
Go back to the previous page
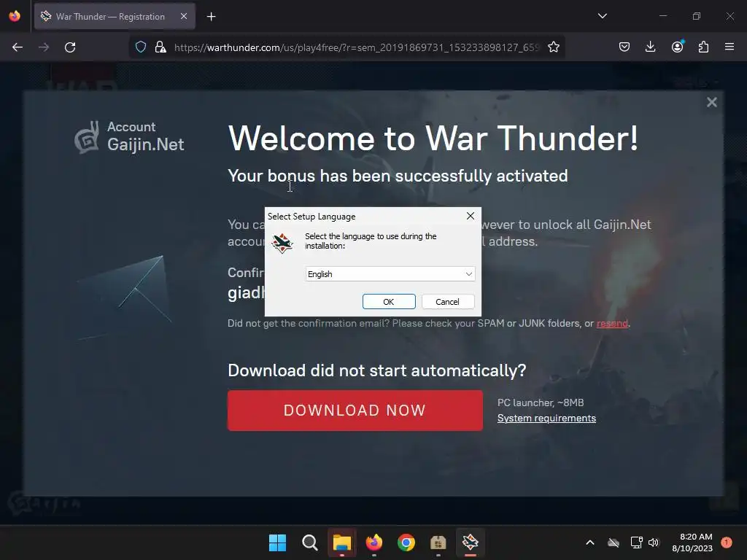(x=18, y=47)
